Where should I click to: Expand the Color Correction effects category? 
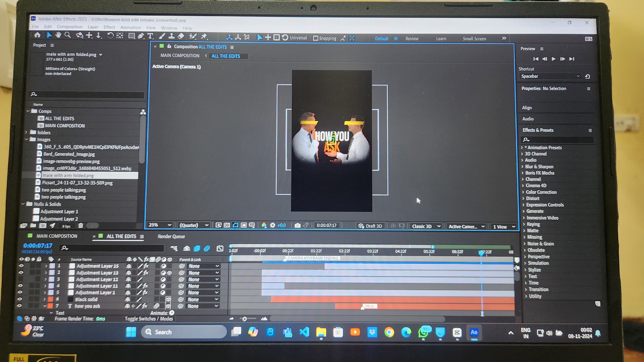point(523,192)
